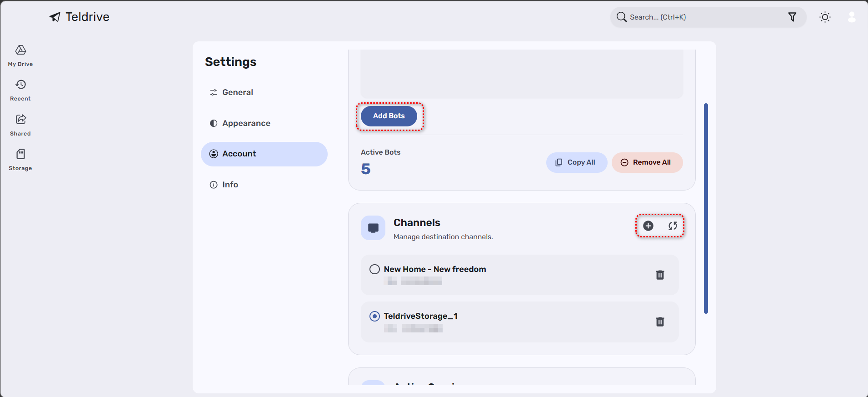The width and height of the screenshot is (868, 397).
Task: Focus the Search (Ctrl+K) field
Action: 708,17
